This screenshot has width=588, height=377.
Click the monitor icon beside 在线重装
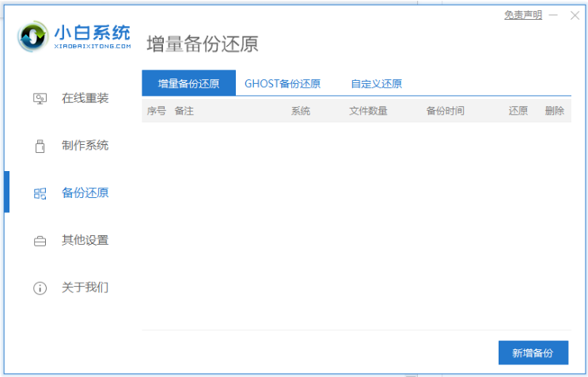click(40, 99)
